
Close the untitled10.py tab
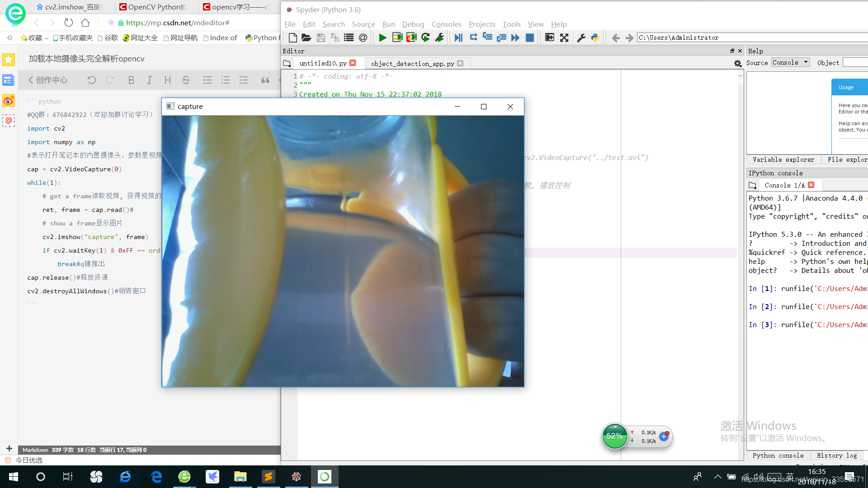pyautogui.click(x=353, y=63)
